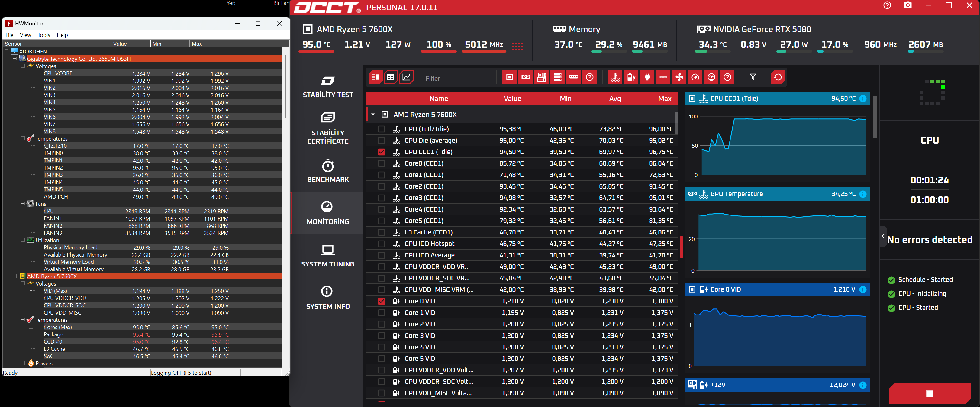Sort the OCCT table by Max column

tap(665, 99)
